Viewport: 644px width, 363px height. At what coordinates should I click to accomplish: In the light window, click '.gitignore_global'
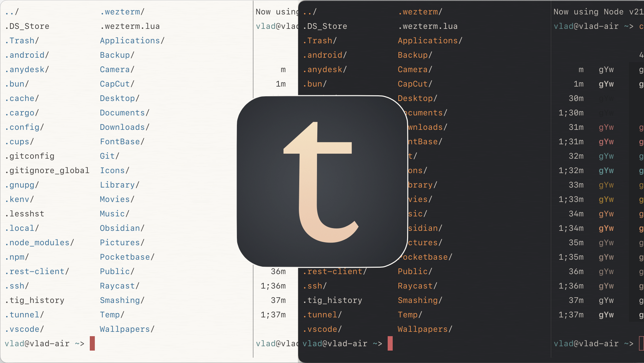click(x=47, y=170)
